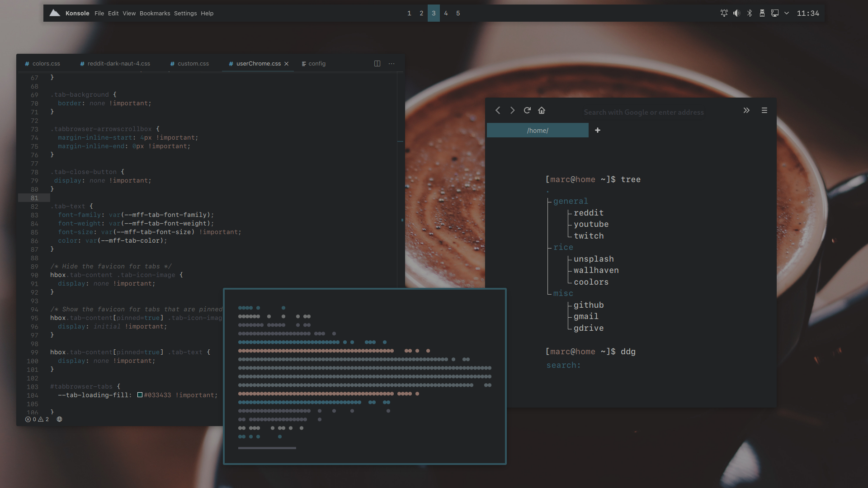
Task: Click the browser back navigation arrow
Action: (x=498, y=110)
